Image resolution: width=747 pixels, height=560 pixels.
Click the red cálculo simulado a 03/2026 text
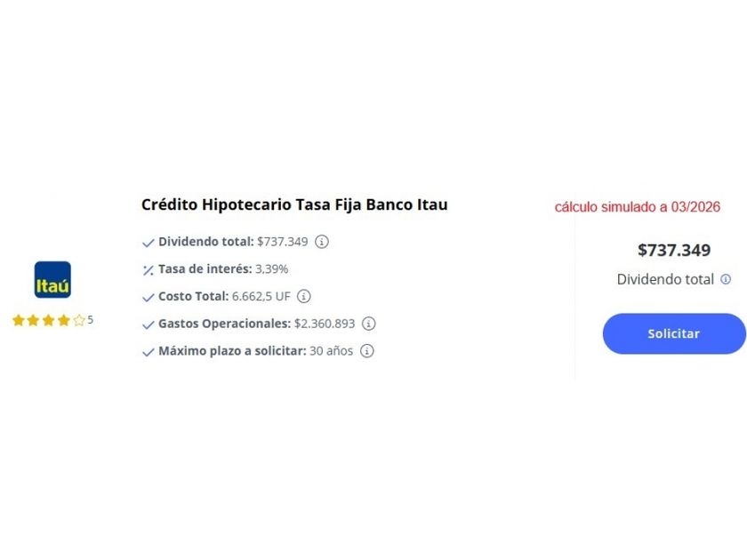point(638,207)
